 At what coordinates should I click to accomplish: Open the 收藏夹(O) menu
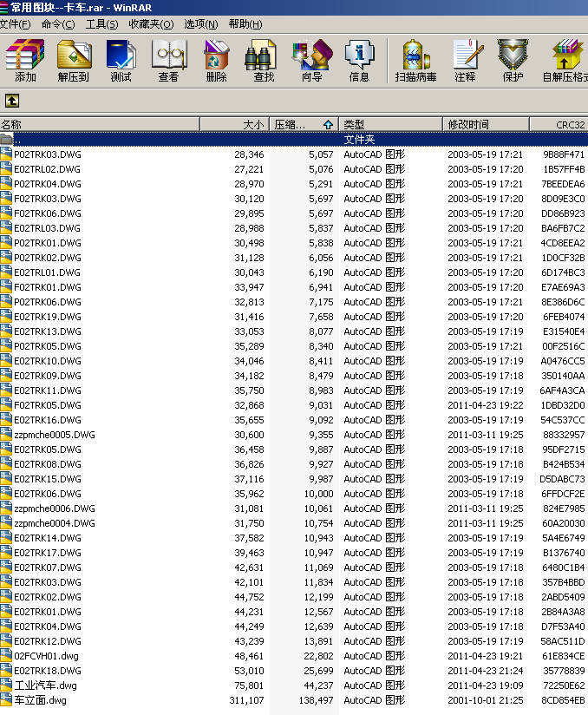click(x=151, y=24)
